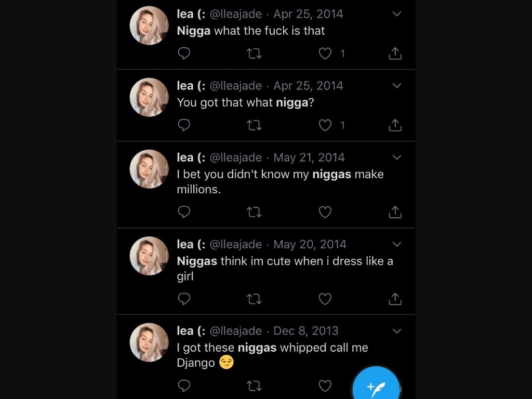Viewport: 532px width, 399px height.
Task: Retweet the first Apr 25, 2014 tweet
Action: (254, 54)
